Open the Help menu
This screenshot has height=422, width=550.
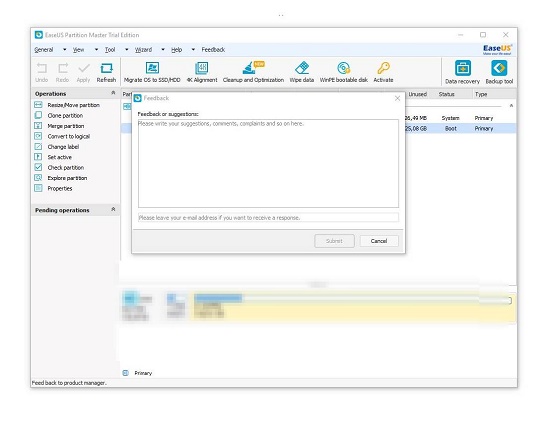click(x=176, y=50)
